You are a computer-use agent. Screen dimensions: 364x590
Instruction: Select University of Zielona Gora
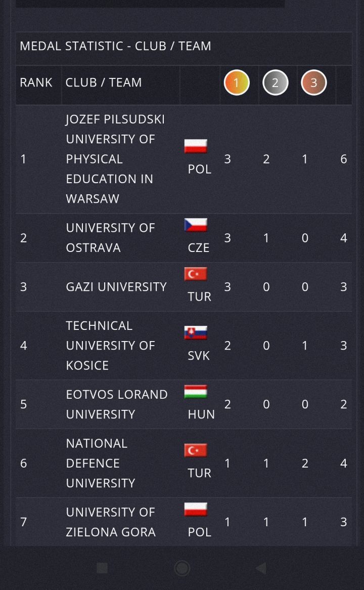click(111, 522)
